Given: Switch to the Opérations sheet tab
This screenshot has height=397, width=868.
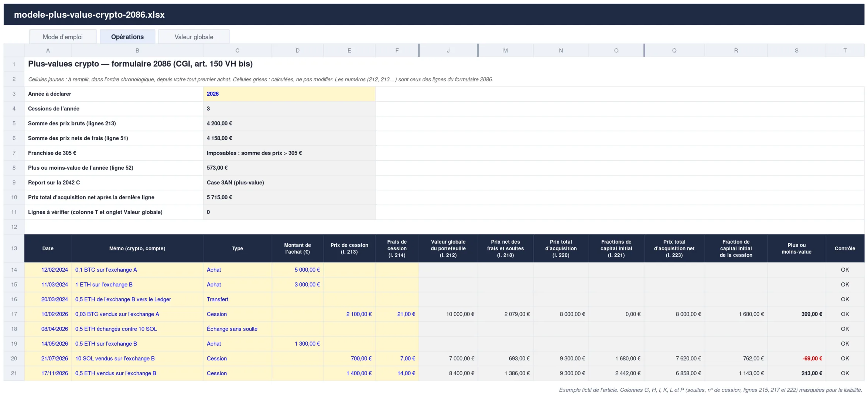Looking at the screenshot, I should 127,37.
